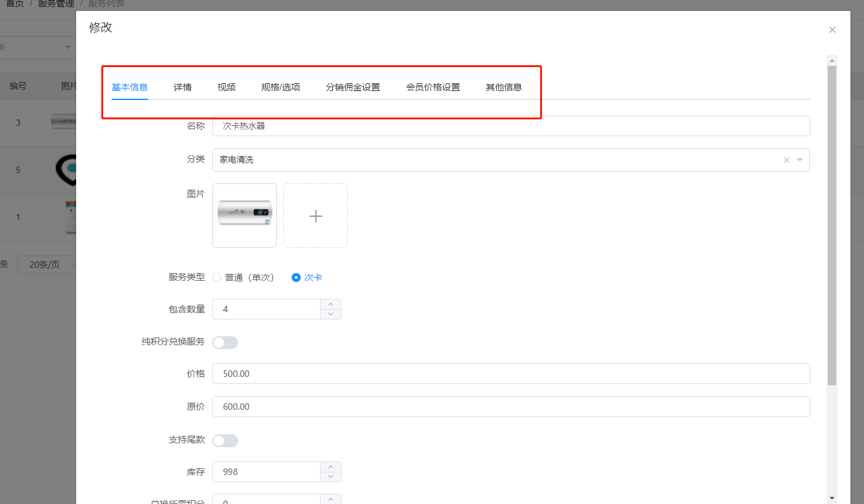Click the dialog's vertical scrollbar thumb
Image resolution: width=864 pixels, height=504 pixels.
click(832, 225)
